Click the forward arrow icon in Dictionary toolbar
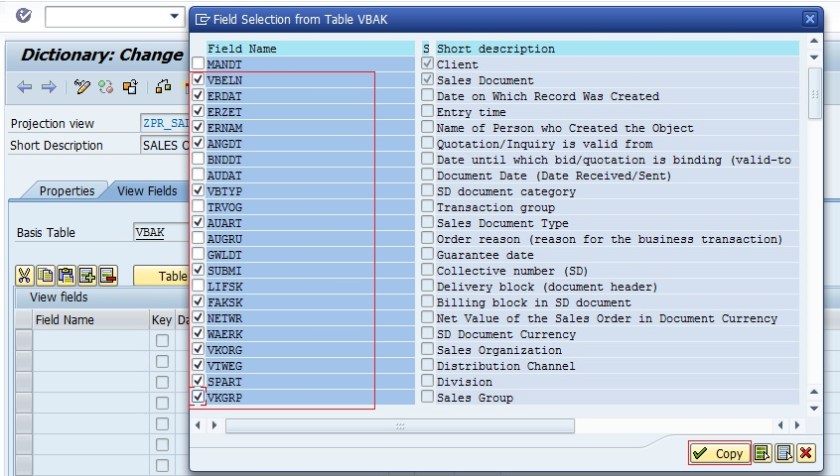840x476 pixels. click(x=49, y=87)
